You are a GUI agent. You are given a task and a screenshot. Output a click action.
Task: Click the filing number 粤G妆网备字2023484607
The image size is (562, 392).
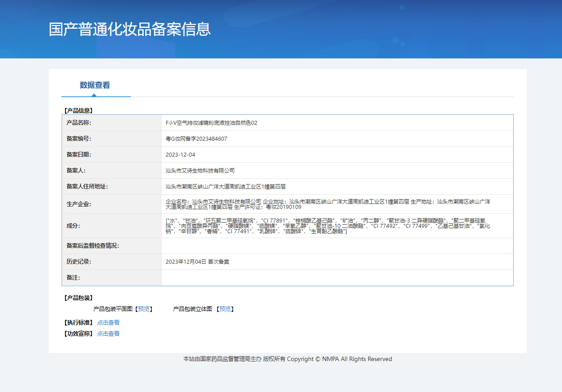[x=196, y=139]
